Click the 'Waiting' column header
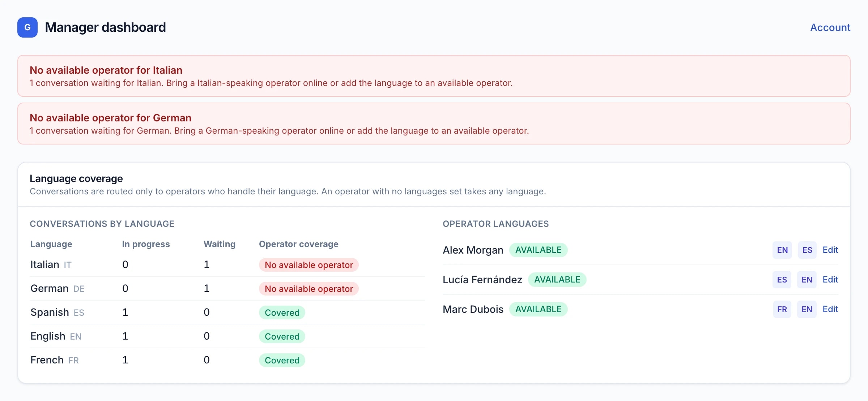This screenshot has height=401, width=868. (x=220, y=244)
